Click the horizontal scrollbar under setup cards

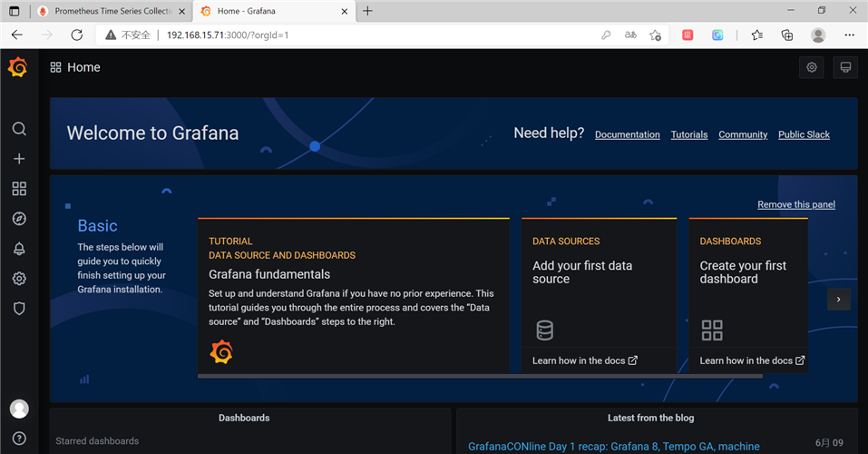(480, 376)
